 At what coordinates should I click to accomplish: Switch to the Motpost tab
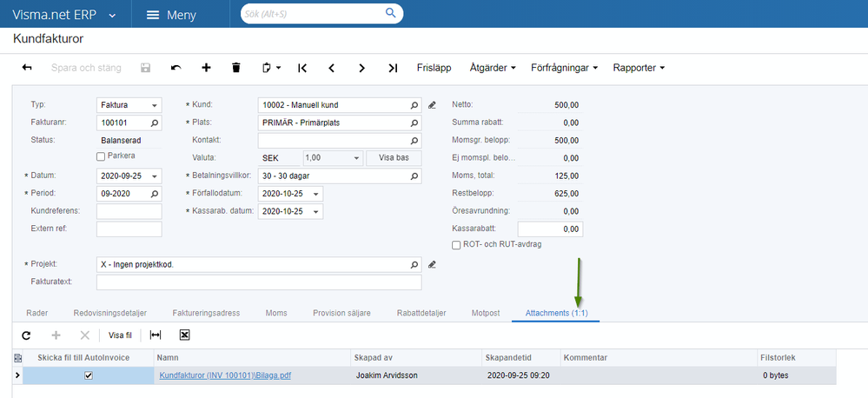tap(486, 313)
